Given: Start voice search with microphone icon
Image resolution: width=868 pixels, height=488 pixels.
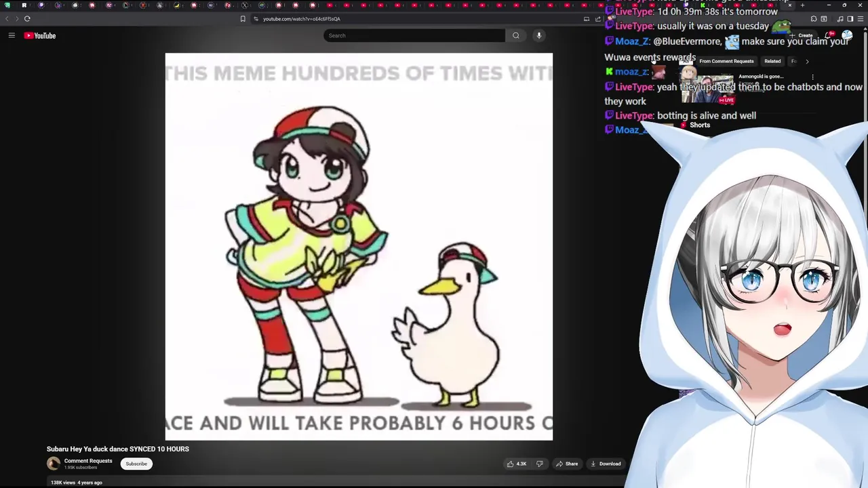Looking at the screenshot, I should click(539, 35).
